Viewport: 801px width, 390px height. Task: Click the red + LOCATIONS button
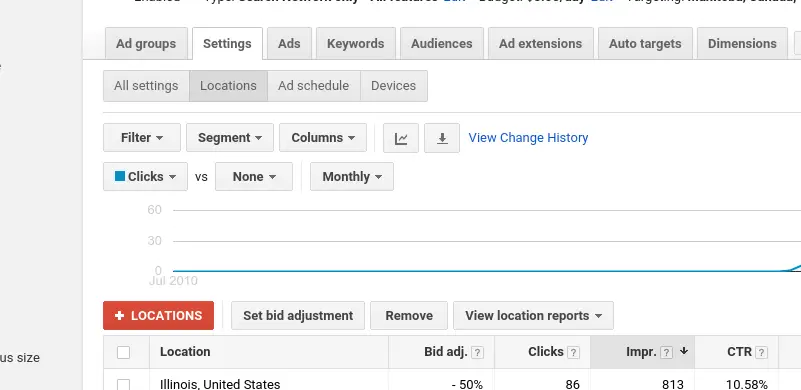click(158, 316)
